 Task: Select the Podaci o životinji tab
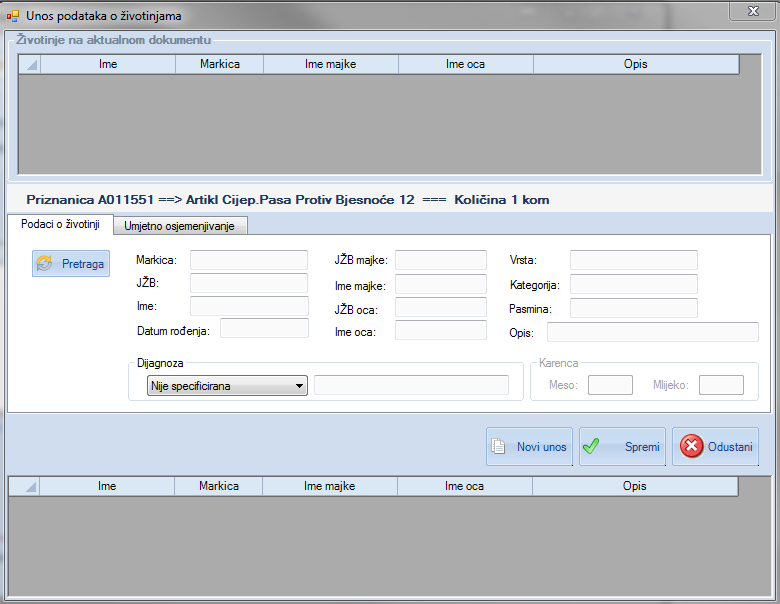[x=59, y=225]
